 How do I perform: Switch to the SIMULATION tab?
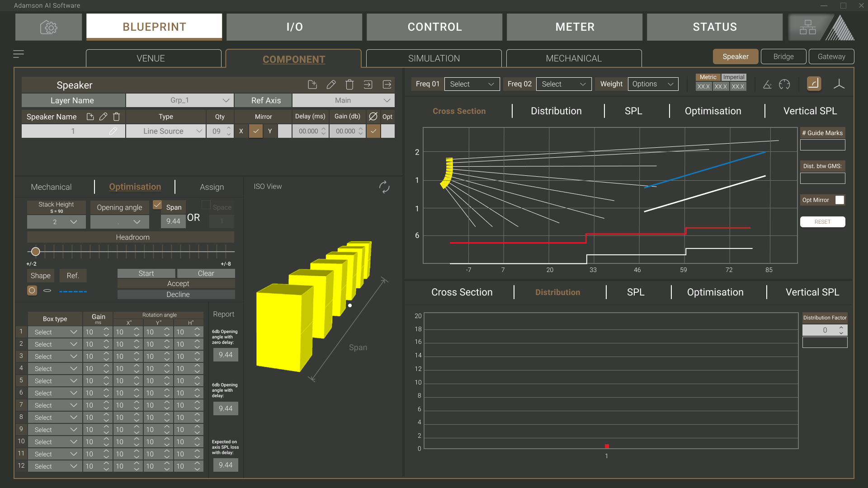(434, 58)
